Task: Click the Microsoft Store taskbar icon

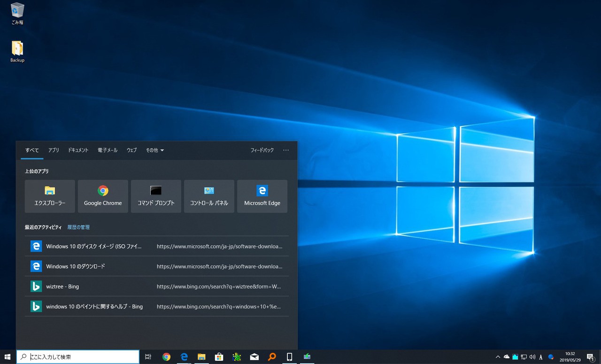Action: 219,357
